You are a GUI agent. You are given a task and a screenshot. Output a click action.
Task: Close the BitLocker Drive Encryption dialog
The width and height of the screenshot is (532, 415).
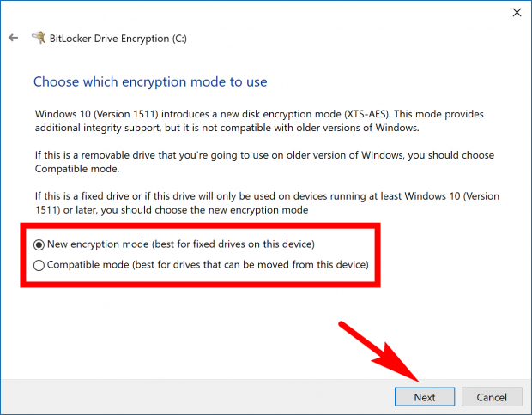(x=516, y=12)
